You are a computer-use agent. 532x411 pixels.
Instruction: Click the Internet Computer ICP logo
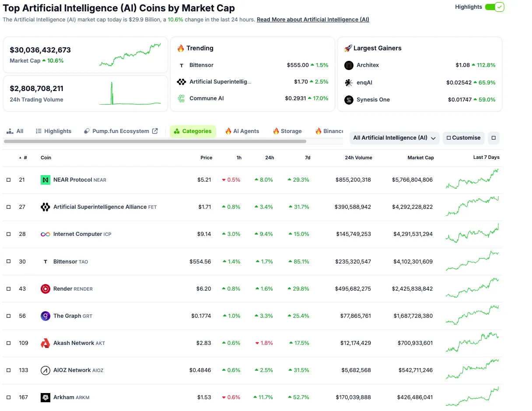[x=46, y=234]
